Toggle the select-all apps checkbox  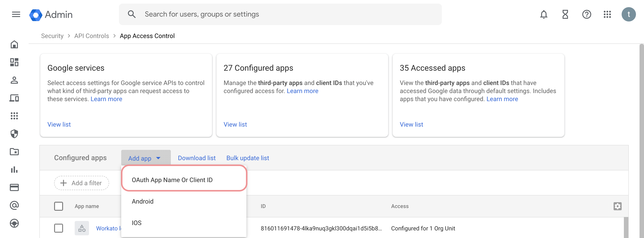(x=59, y=206)
